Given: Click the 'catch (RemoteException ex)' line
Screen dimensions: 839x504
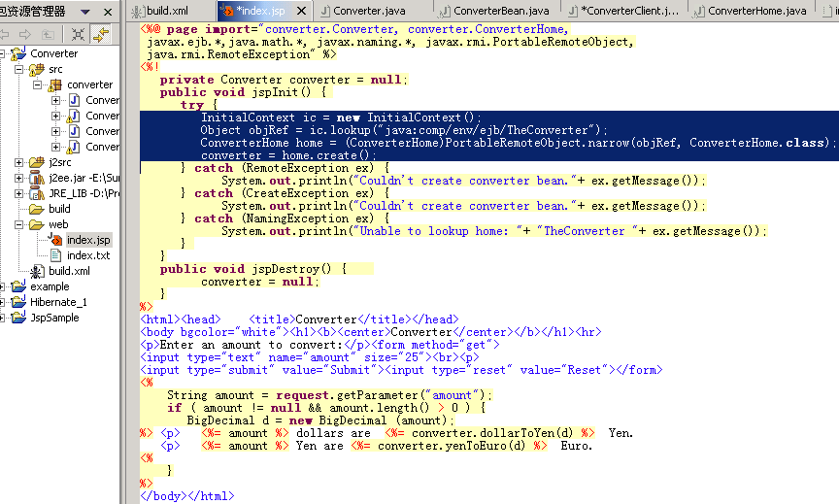Looking at the screenshot, I should pyautogui.click(x=285, y=168).
